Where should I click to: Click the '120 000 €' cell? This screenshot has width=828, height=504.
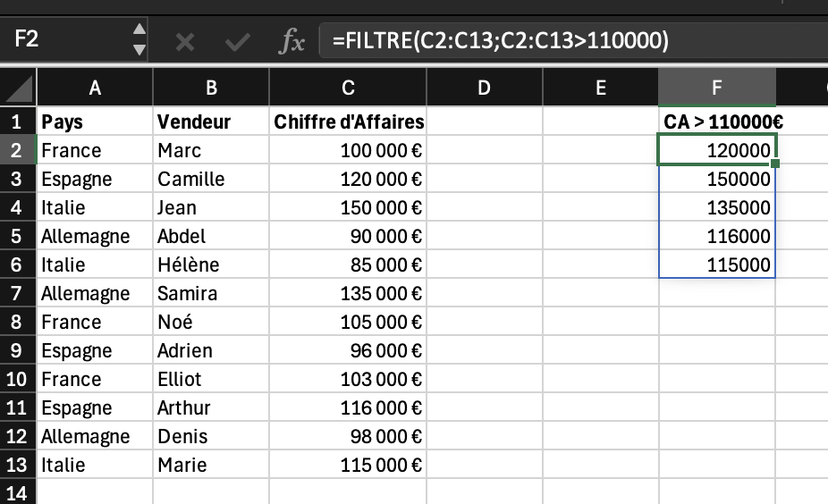[348, 179]
